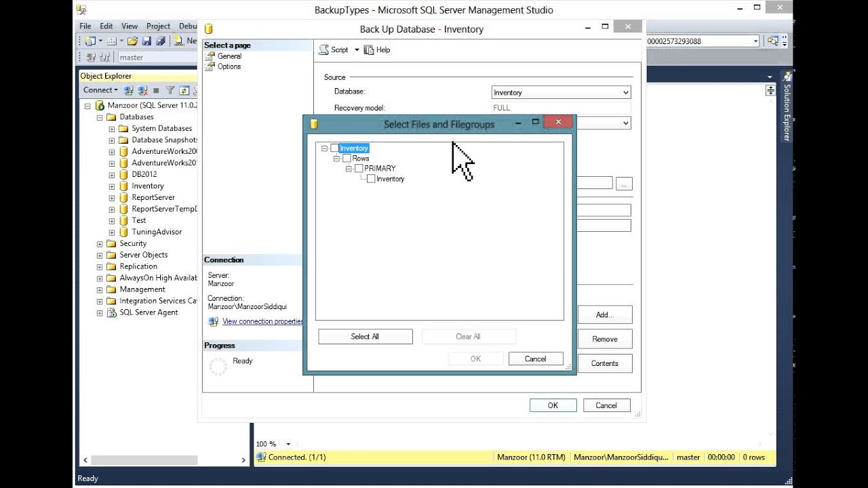Click the SQL Server Agent icon
The height and width of the screenshot is (488, 868).
click(x=112, y=313)
